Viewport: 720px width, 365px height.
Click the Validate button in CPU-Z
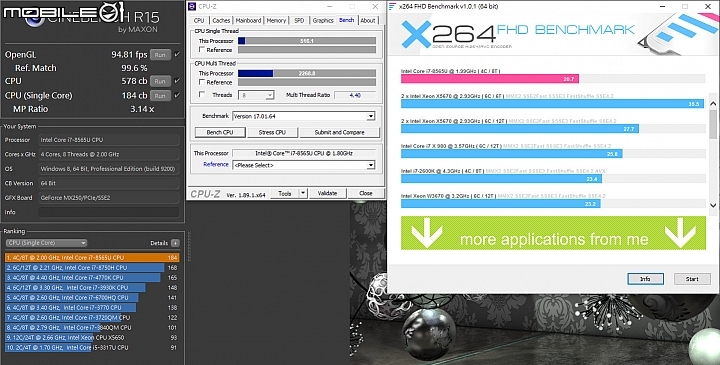point(327,194)
